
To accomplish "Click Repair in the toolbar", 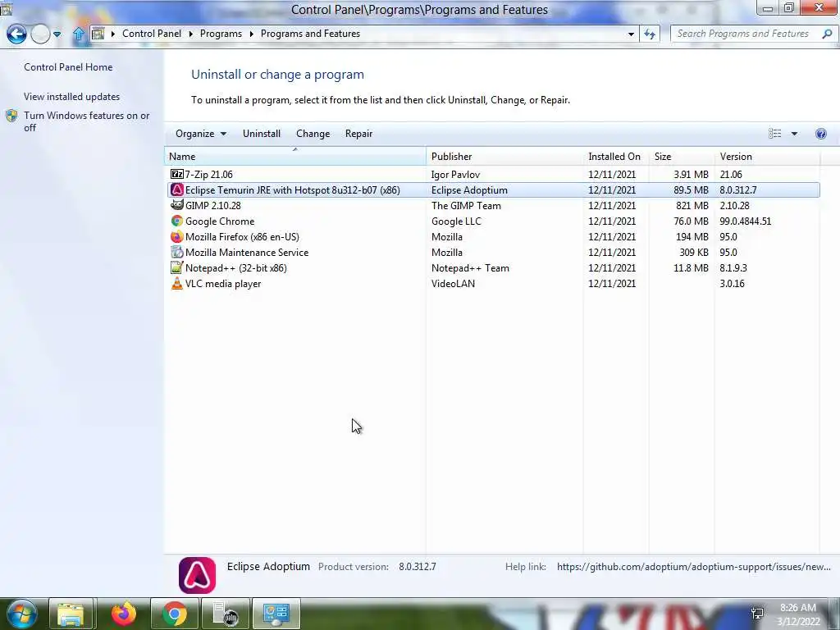I will [358, 134].
